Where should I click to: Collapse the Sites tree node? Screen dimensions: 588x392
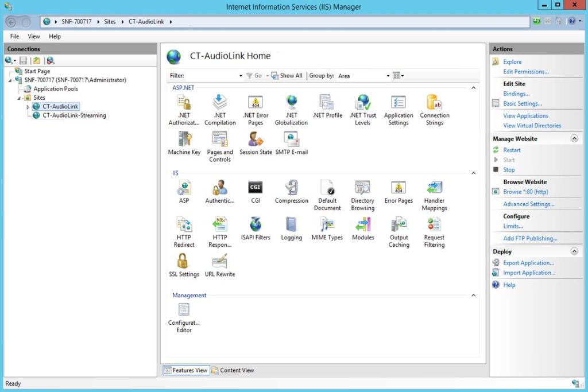pyautogui.click(x=19, y=98)
